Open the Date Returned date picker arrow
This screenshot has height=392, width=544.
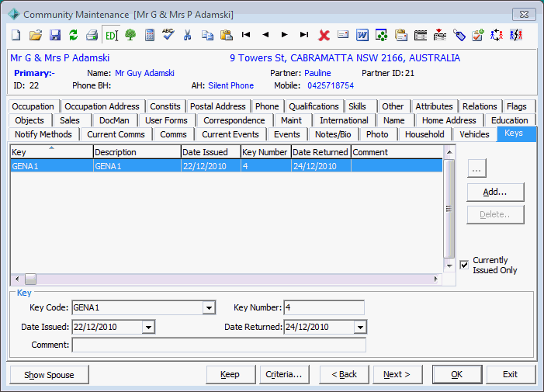click(x=360, y=327)
